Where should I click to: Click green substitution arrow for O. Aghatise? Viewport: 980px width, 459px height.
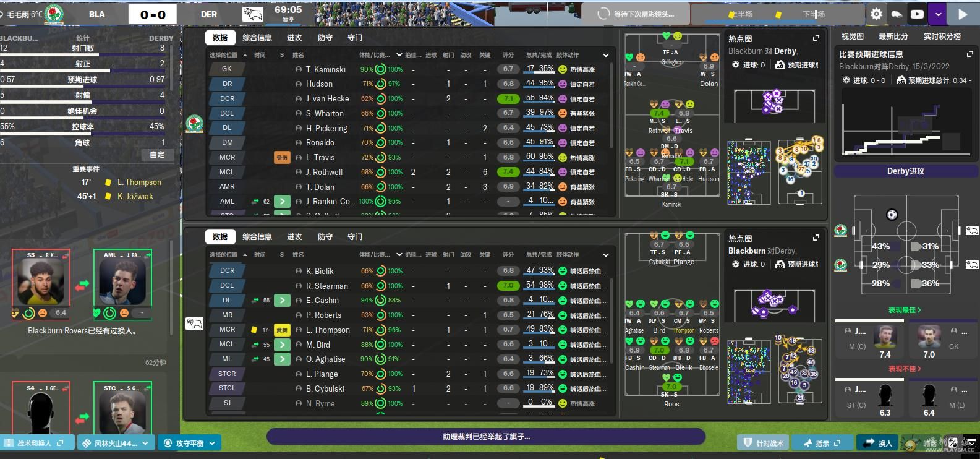pos(282,359)
